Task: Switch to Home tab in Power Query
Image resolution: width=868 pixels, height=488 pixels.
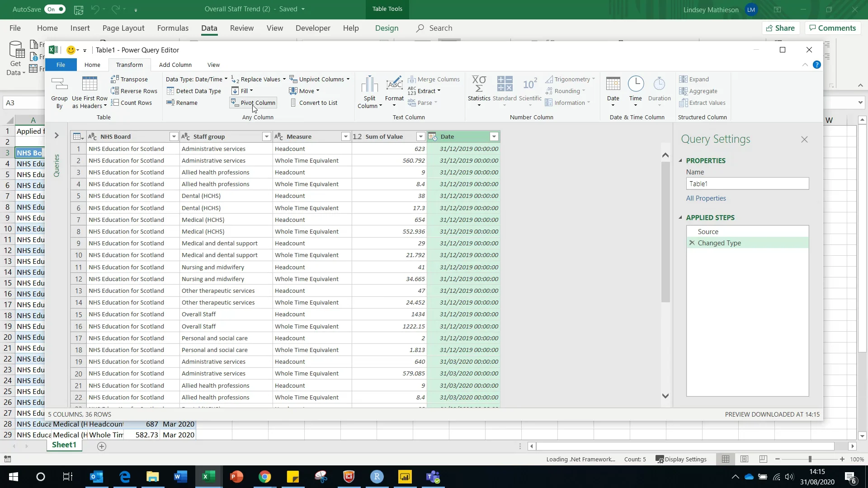Action: tap(92, 65)
